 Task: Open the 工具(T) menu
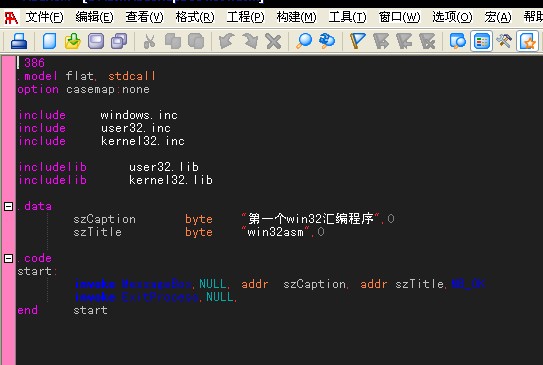click(347, 17)
